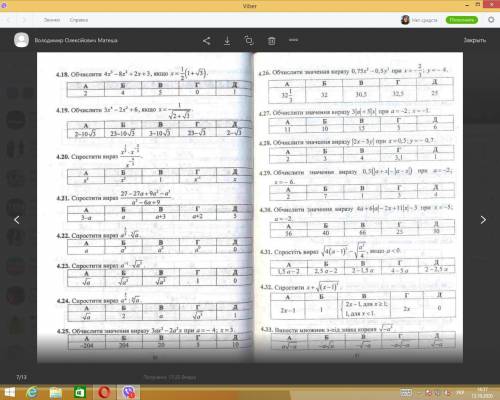500x400 pixels.
Task: Download the image using the download arrow
Action: point(227,41)
